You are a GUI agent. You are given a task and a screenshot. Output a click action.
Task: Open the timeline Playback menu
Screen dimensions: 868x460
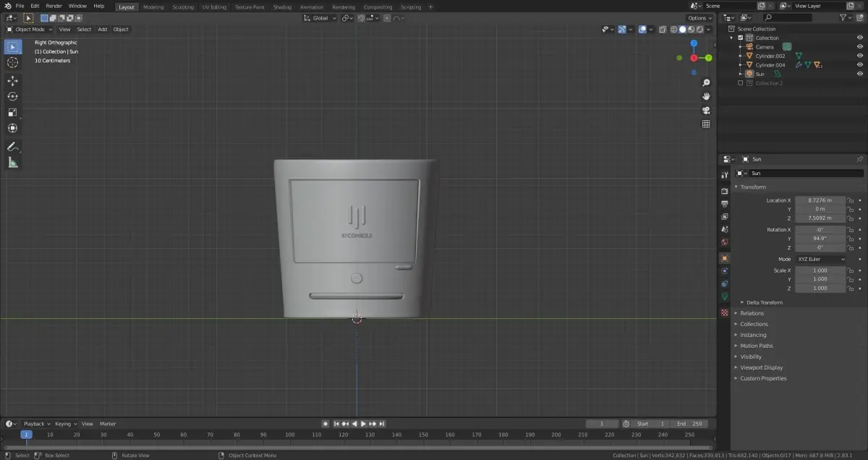[x=37, y=424]
